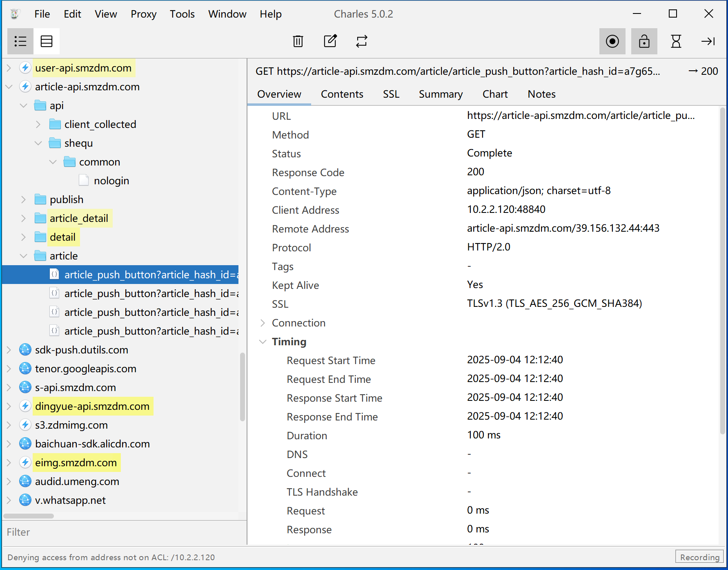Toggle SSL proxying padlock icon
The height and width of the screenshot is (570, 728).
tap(644, 41)
